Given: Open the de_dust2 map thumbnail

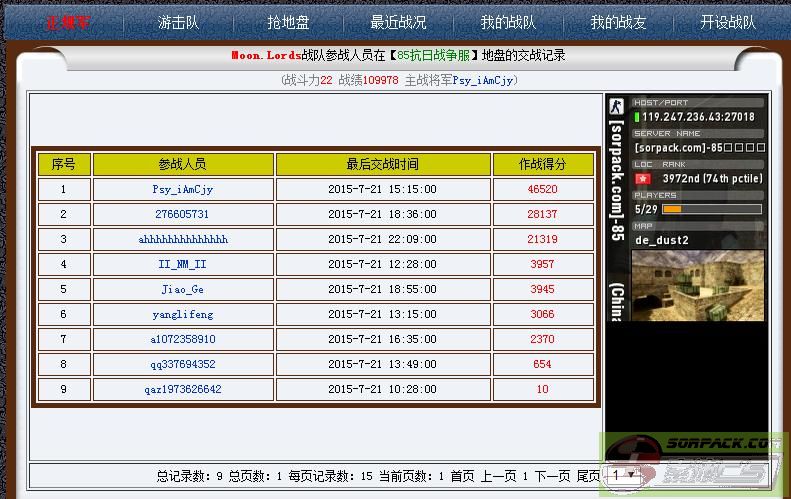Looking at the screenshot, I should tap(698, 285).
